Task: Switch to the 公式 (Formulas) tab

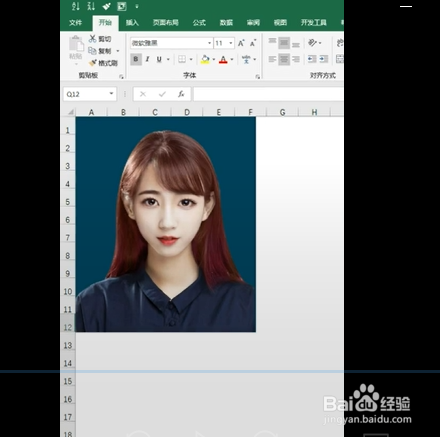Action: (x=199, y=23)
